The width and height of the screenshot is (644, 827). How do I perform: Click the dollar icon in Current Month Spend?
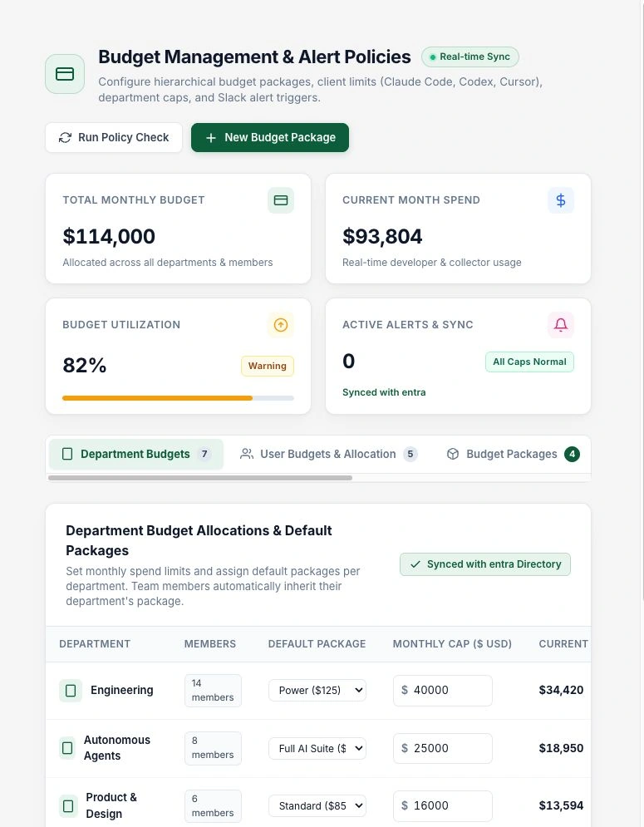click(x=561, y=200)
